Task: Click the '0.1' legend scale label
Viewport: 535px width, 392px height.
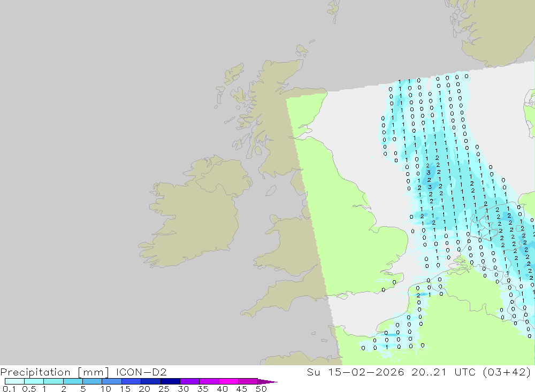Action: (10, 389)
